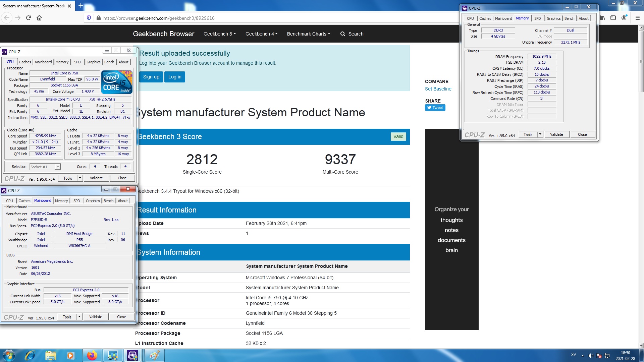Image resolution: width=644 pixels, height=362 pixels.
Task: Select About tab in CPU-Z Memory window
Action: tap(584, 18)
